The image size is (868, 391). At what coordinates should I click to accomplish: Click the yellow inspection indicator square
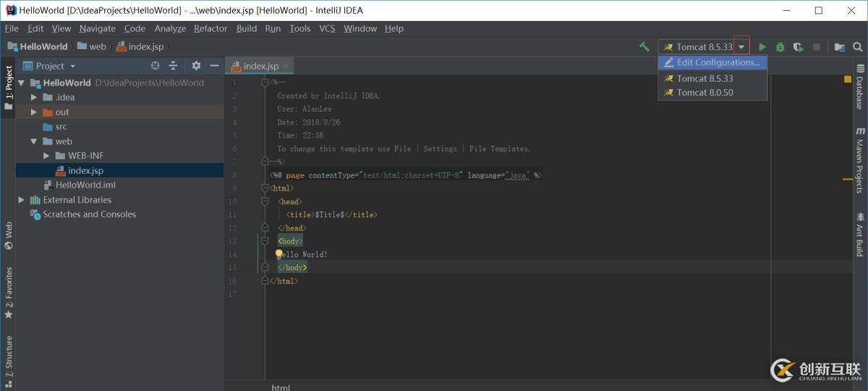[x=848, y=79]
